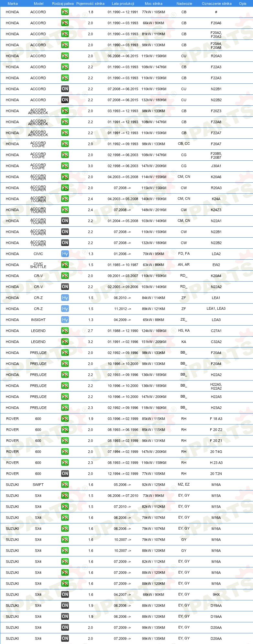The width and height of the screenshot is (253, 644).
Task: Click petrol icon in Accord Aerodeck F20Z3 row
Action: click(65, 111)
